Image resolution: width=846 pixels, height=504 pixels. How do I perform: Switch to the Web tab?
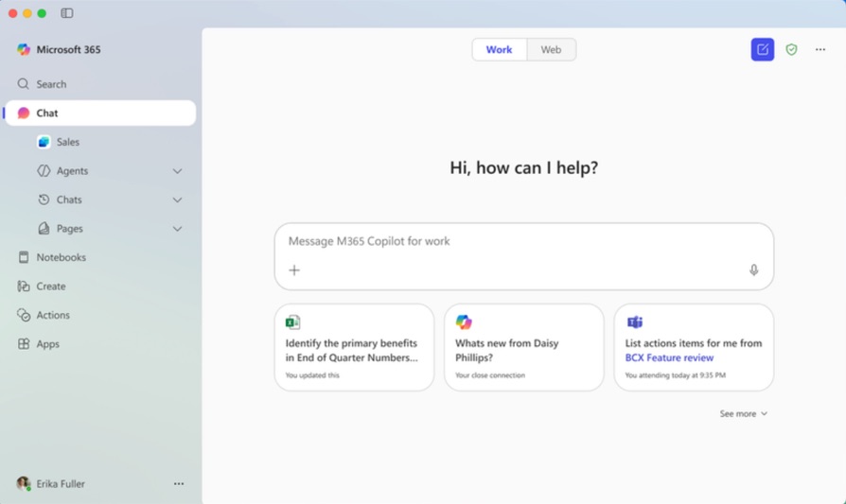(x=551, y=49)
